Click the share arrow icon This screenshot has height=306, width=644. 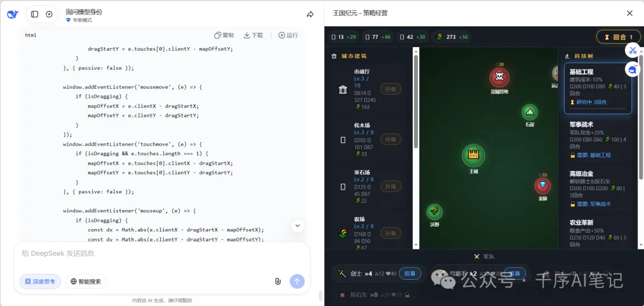point(310,14)
